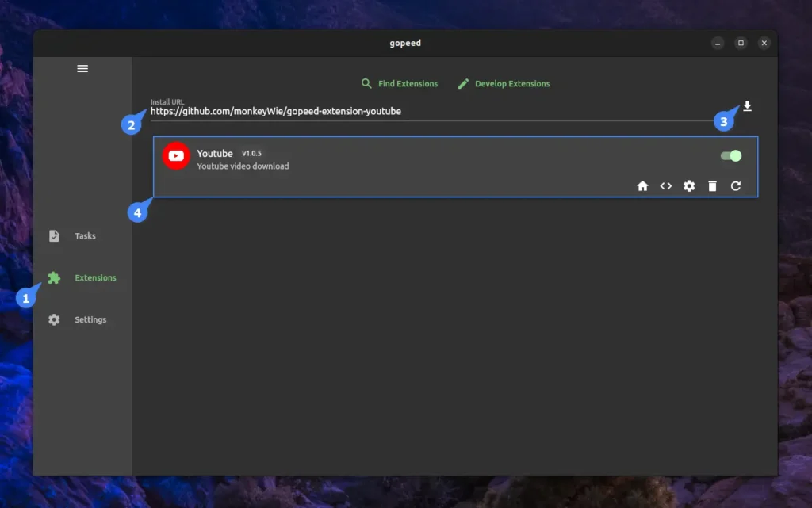This screenshot has width=812, height=508.
Task: Click the magnifier icon beside Find Extensions
Action: click(x=366, y=83)
